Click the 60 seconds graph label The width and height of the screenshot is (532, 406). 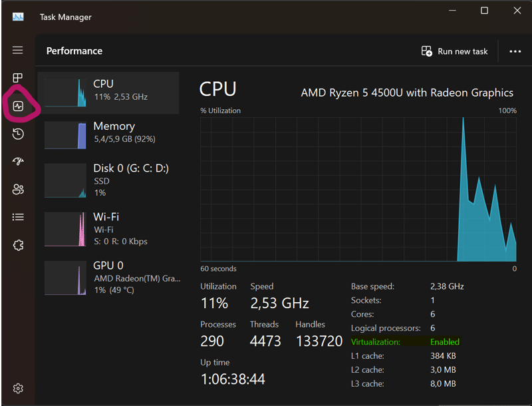pos(218,268)
